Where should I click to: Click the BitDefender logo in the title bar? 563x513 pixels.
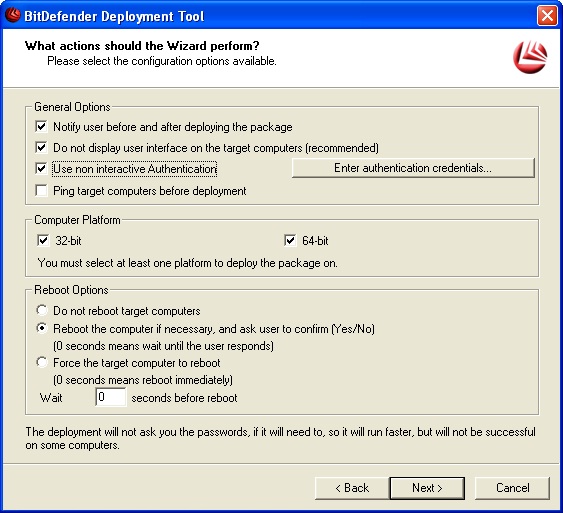(x=13, y=15)
